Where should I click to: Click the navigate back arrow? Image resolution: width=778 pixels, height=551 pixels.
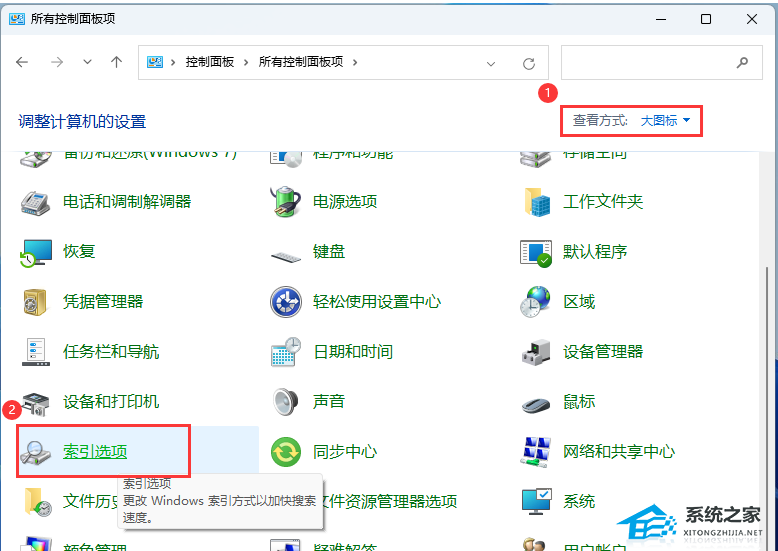click(23, 62)
